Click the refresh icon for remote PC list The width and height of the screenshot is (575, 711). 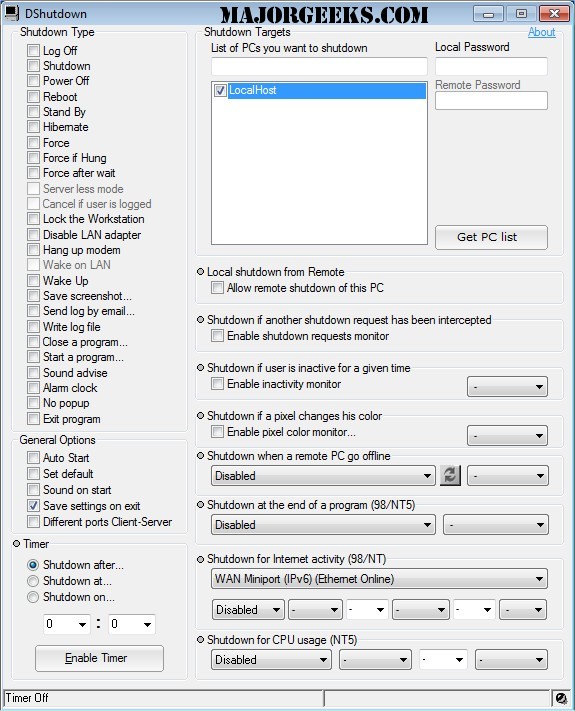[x=450, y=476]
